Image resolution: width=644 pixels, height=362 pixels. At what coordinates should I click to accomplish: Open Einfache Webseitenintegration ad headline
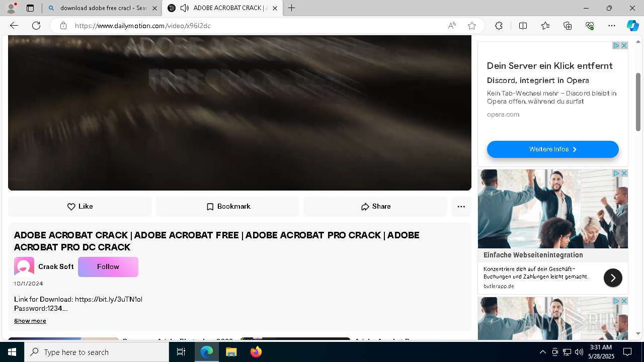click(x=533, y=255)
